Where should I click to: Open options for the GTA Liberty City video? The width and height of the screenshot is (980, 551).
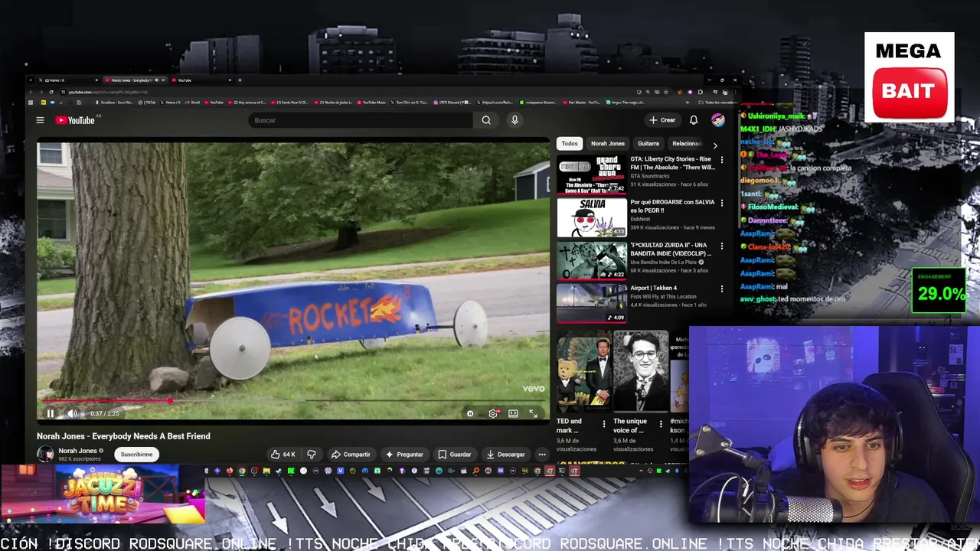pos(721,160)
